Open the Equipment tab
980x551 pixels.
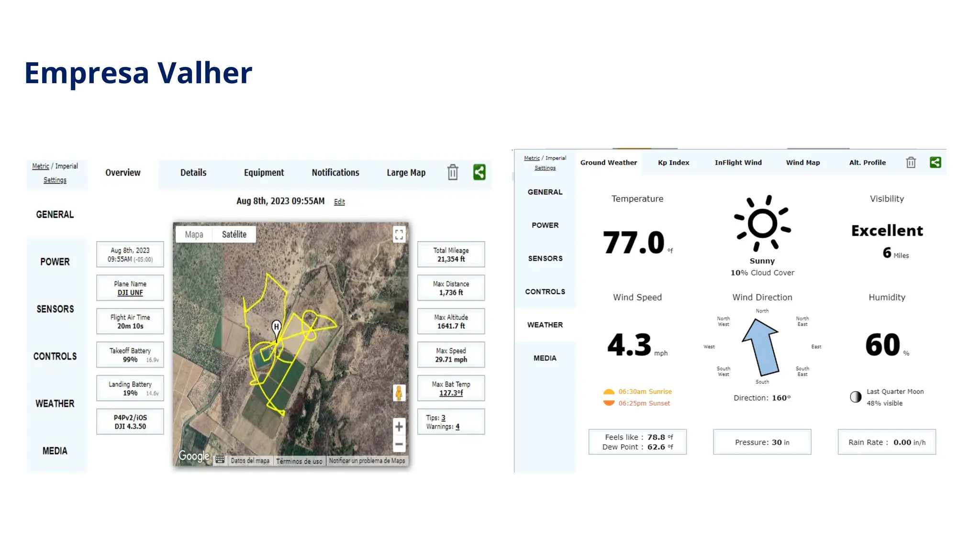[264, 173]
